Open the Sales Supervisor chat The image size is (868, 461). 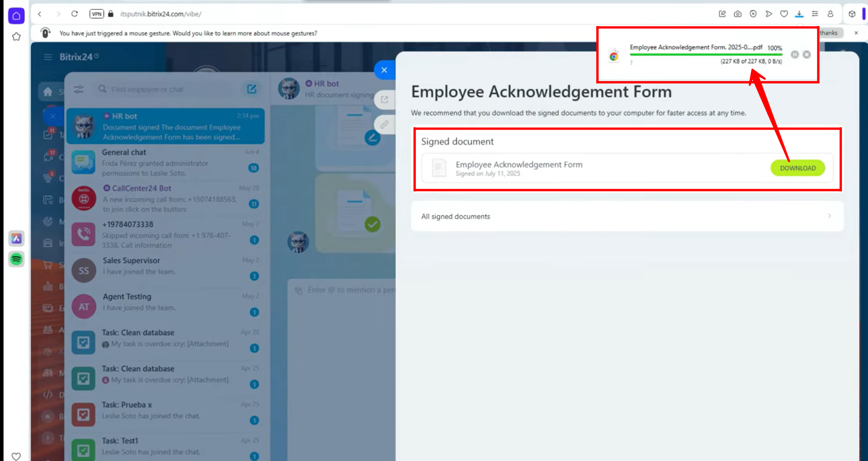pos(165,270)
